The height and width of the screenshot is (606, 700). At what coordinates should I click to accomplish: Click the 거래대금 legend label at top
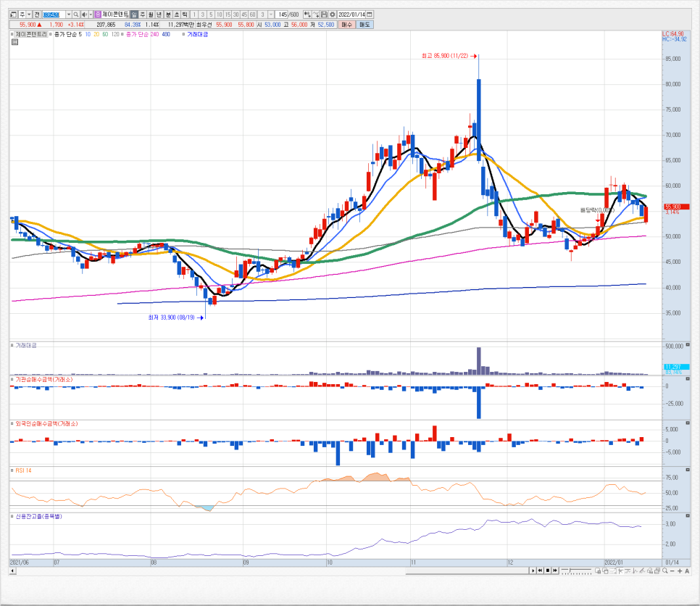tap(197, 34)
